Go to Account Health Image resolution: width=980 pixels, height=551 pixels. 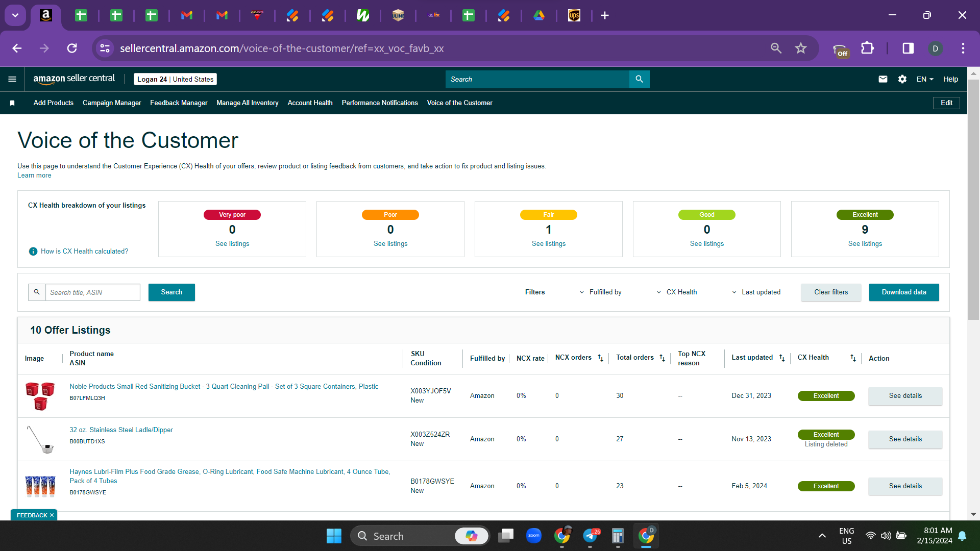[x=310, y=103]
